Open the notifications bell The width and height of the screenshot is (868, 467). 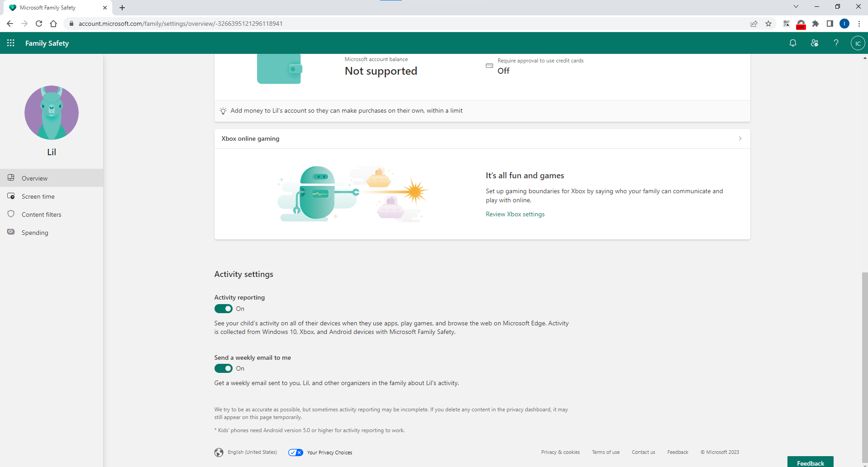click(x=793, y=43)
